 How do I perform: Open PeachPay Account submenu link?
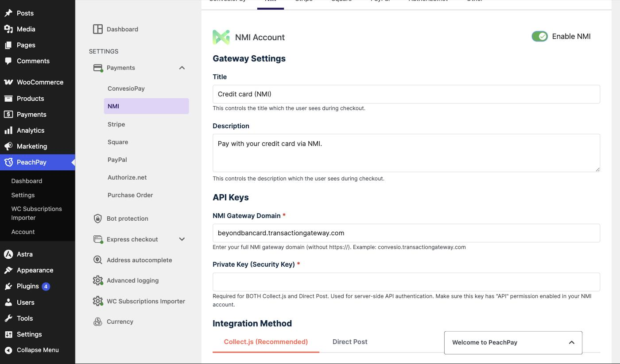tap(23, 232)
